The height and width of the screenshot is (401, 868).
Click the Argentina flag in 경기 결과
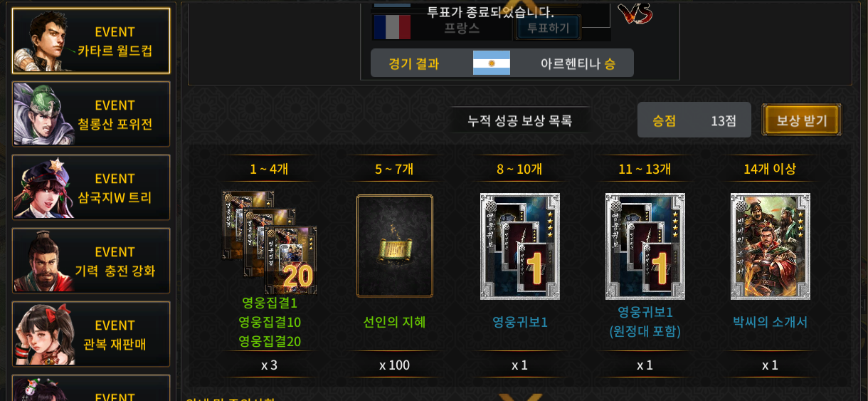(x=492, y=63)
